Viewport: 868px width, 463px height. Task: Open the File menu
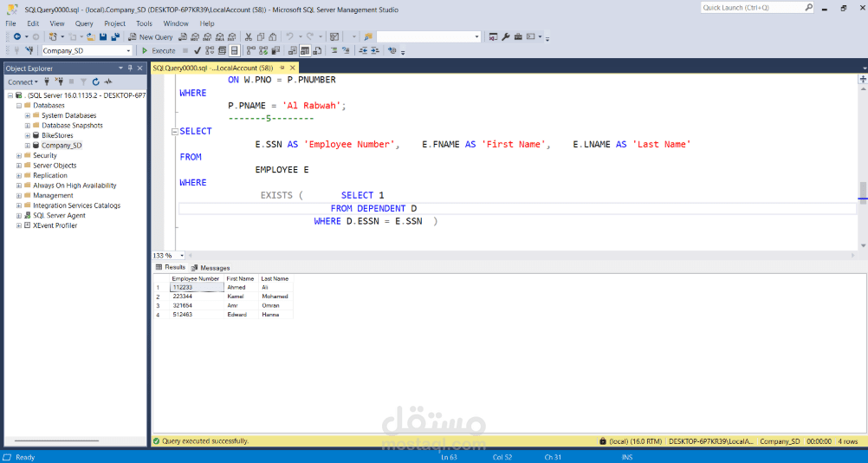(x=10, y=23)
